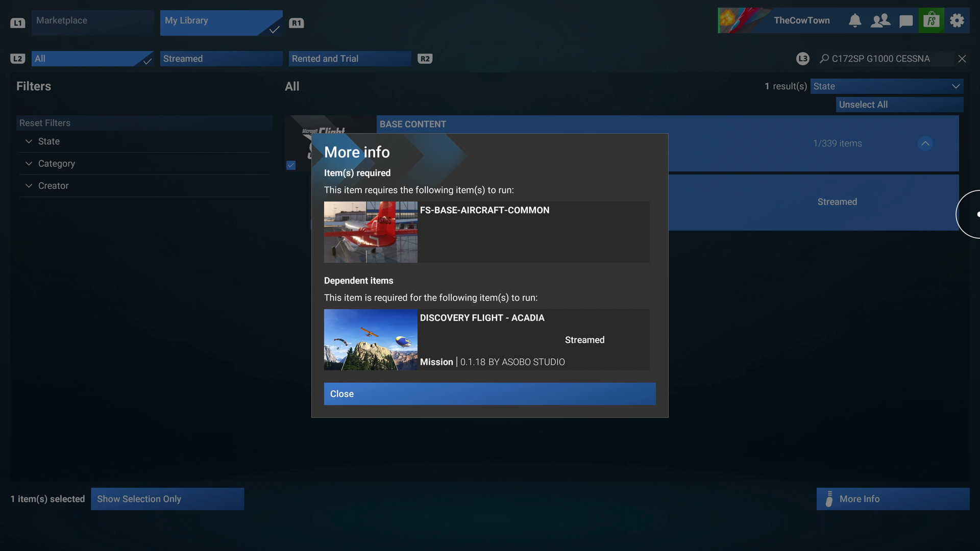Expand the State filter section
The image size is (980, 551).
point(144,141)
